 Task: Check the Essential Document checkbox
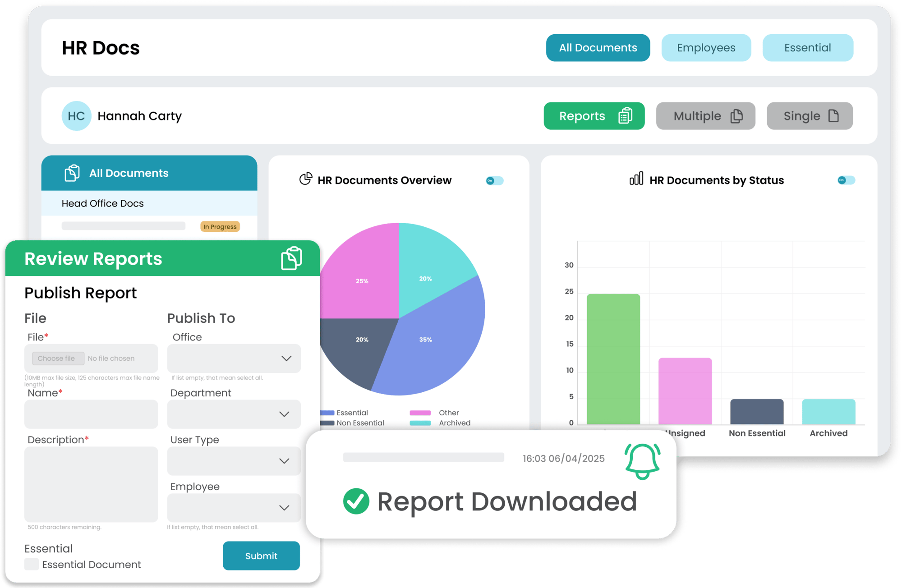32,564
